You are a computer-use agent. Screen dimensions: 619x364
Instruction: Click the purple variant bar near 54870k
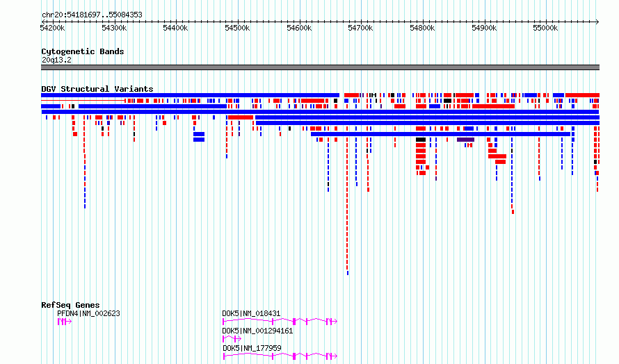[x=465, y=140]
